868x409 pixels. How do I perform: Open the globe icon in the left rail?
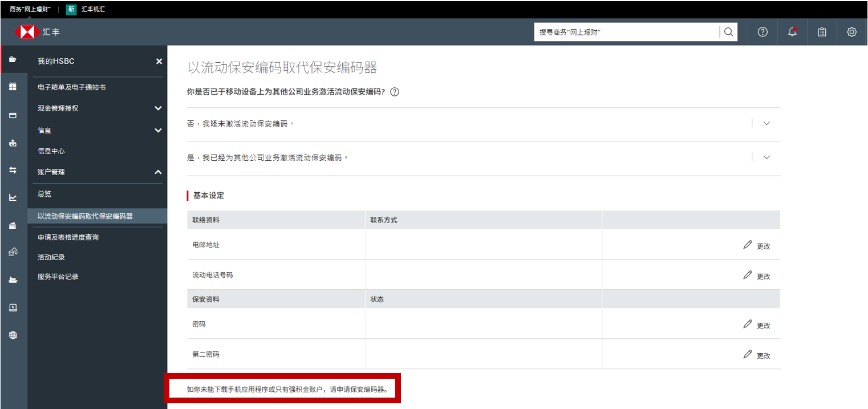coord(13,335)
